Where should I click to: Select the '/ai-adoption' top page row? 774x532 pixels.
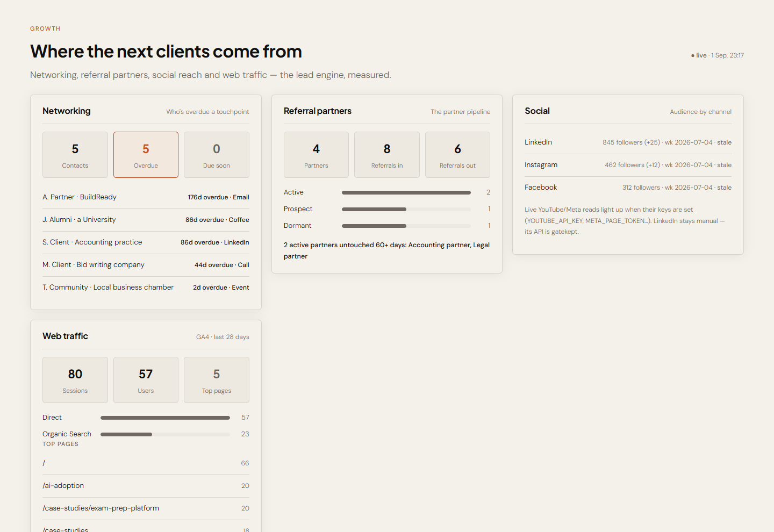[x=146, y=486]
